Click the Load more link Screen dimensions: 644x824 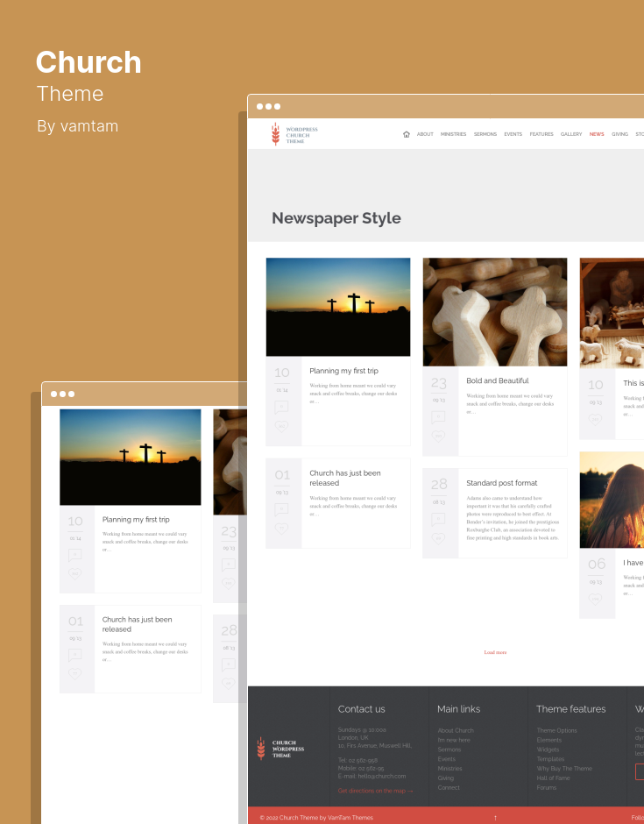coord(495,652)
